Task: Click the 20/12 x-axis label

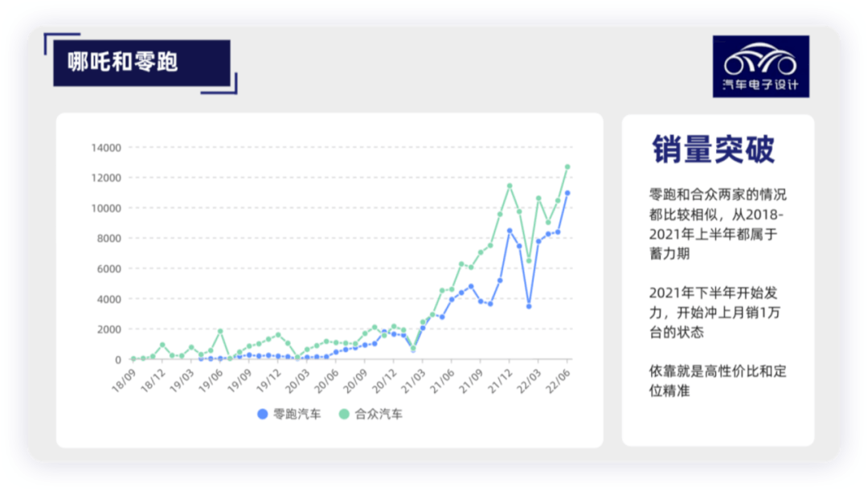Action: (384, 381)
